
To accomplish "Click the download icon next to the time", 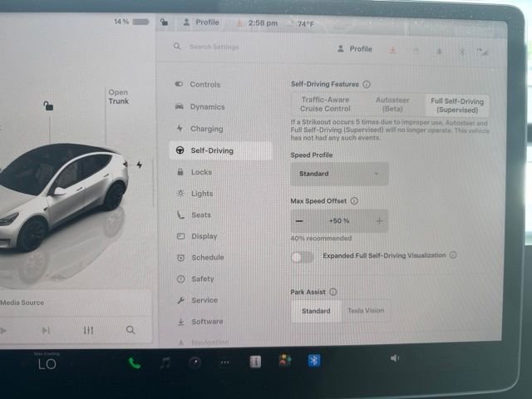I will tap(239, 23).
